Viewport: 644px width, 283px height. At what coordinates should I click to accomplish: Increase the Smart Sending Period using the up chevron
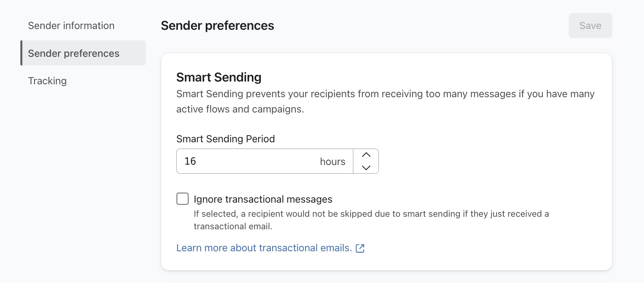pyautogui.click(x=366, y=154)
